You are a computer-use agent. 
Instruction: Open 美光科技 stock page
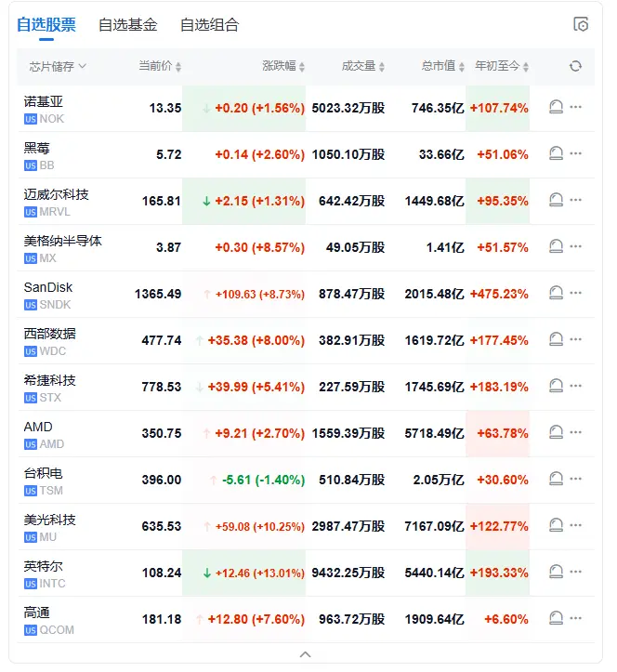[x=49, y=520]
